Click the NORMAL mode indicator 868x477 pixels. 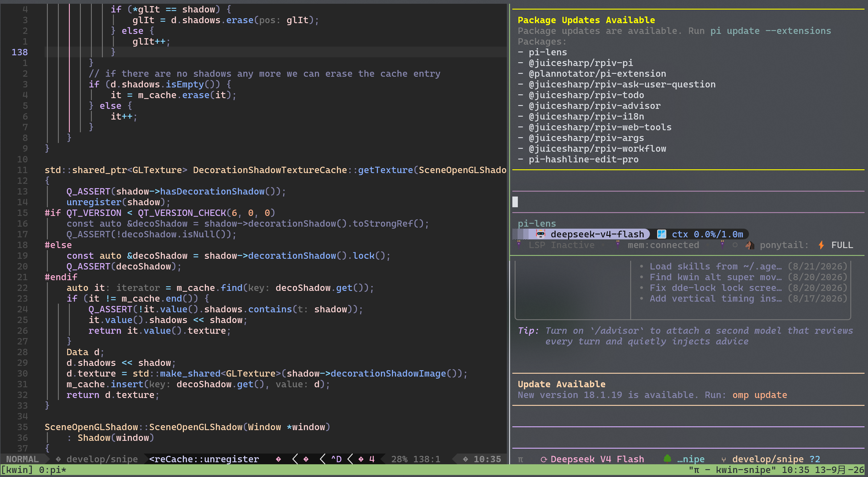click(x=22, y=459)
